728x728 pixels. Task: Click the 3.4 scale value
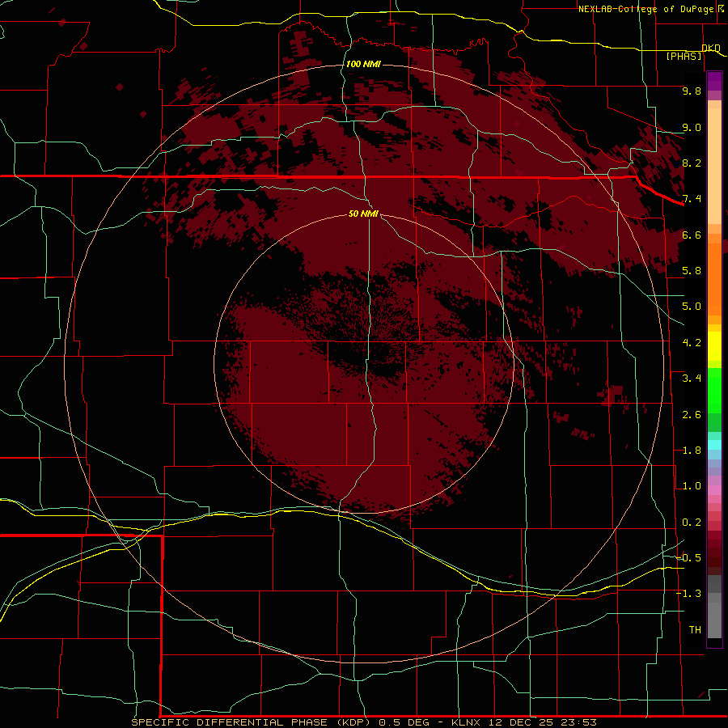[x=692, y=379]
